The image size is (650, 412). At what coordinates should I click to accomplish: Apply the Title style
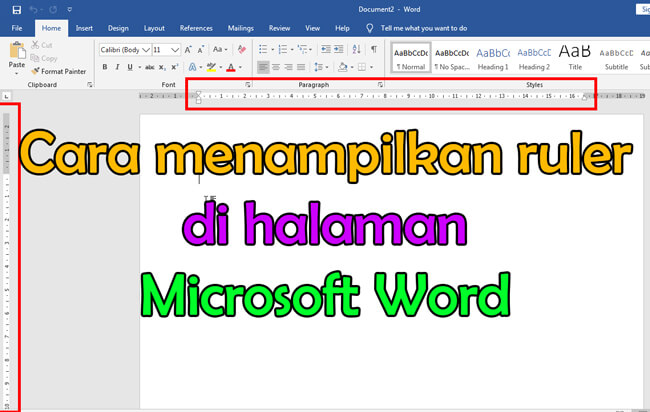(x=575, y=58)
